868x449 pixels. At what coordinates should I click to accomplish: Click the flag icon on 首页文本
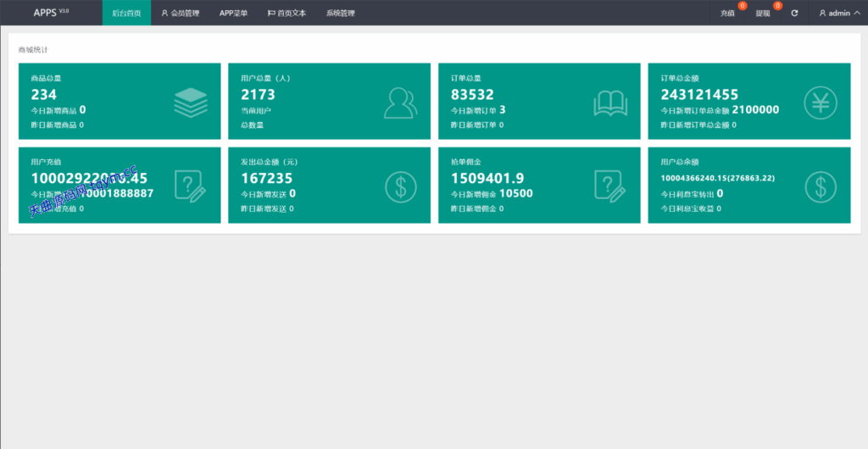click(271, 14)
